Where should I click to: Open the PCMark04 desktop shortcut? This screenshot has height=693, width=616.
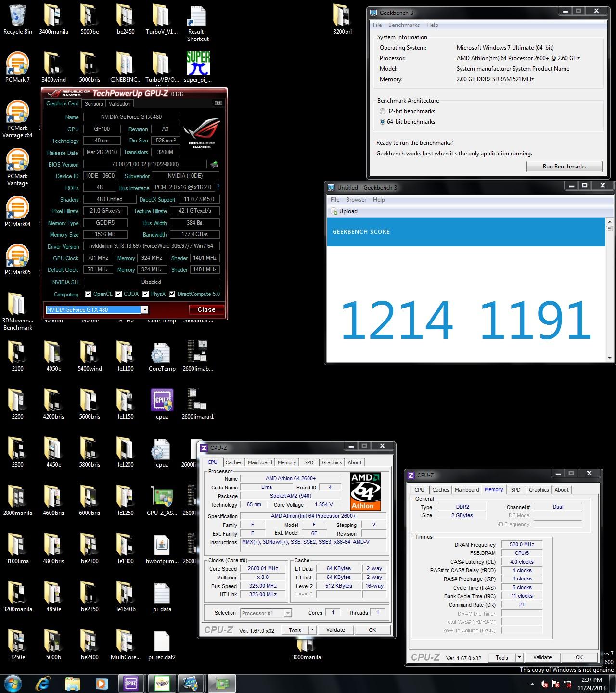click(x=17, y=212)
